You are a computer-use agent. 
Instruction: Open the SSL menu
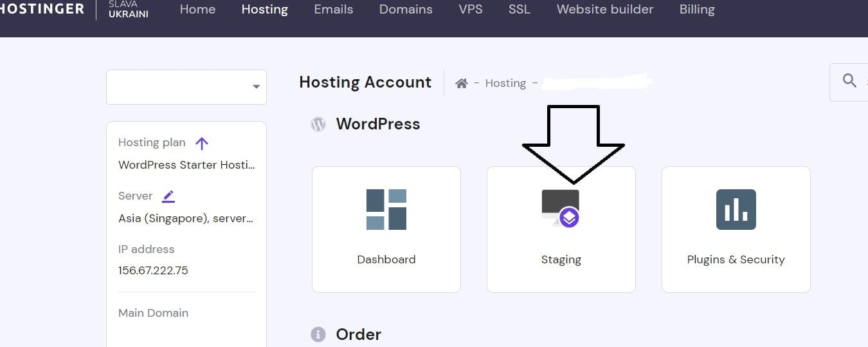pyautogui.click(x=520, y=9)
